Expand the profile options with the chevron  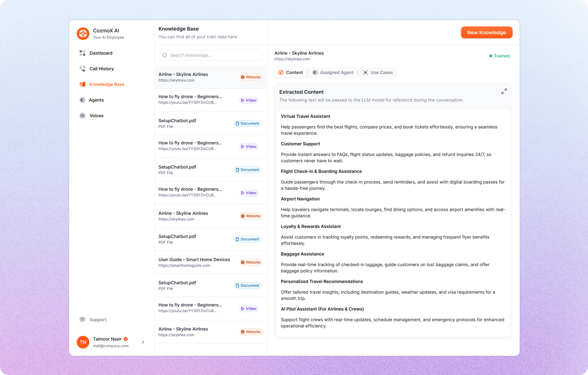pyautogui.click(x=143, y=342)
